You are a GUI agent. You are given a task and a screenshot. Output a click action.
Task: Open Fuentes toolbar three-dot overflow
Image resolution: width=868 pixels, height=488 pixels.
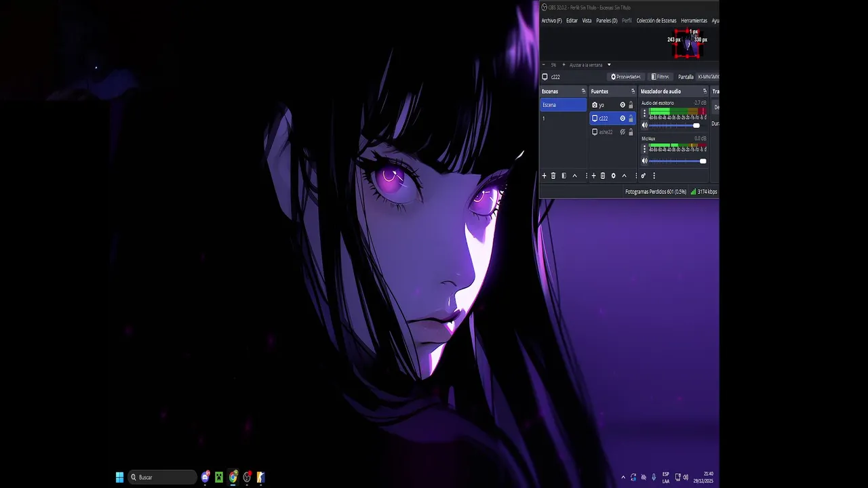pyautogui.click(x=636, y=176)
